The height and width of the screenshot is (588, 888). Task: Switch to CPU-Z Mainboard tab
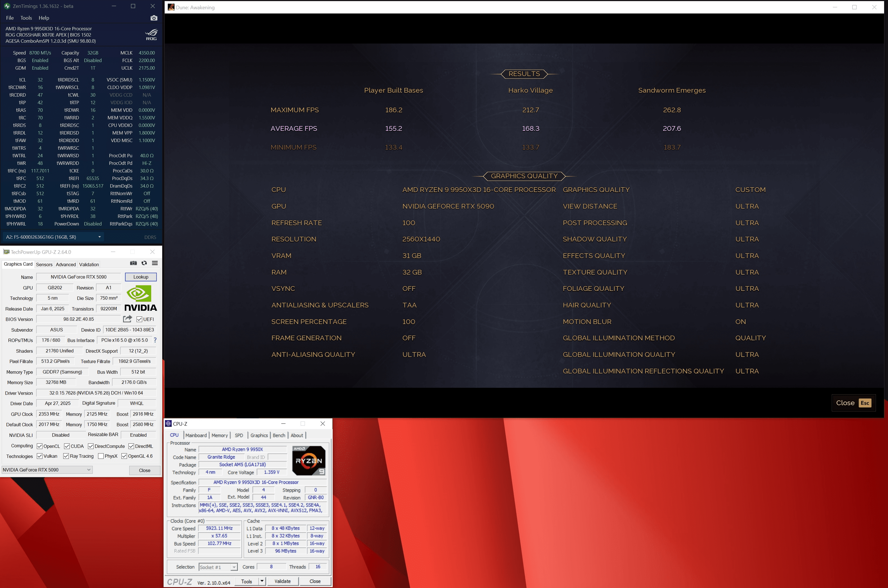tap(196, 435)
